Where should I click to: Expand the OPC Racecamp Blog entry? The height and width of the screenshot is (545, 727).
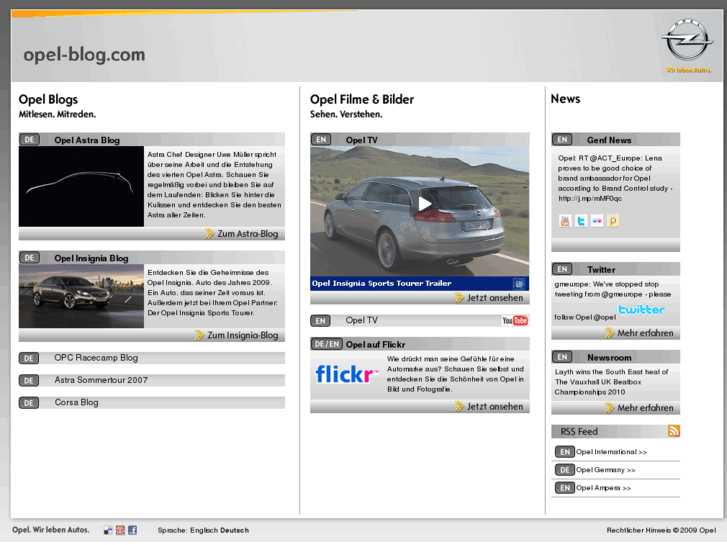pyautogui.click(x=96, y=357)
